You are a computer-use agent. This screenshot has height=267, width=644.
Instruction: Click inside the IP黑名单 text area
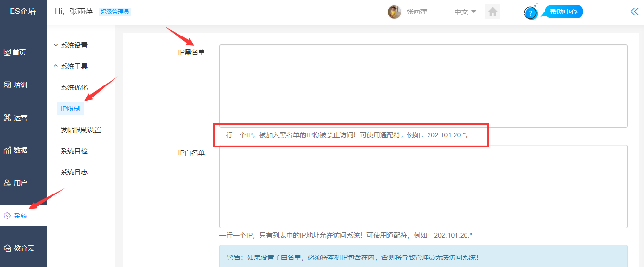pos(423,86)
